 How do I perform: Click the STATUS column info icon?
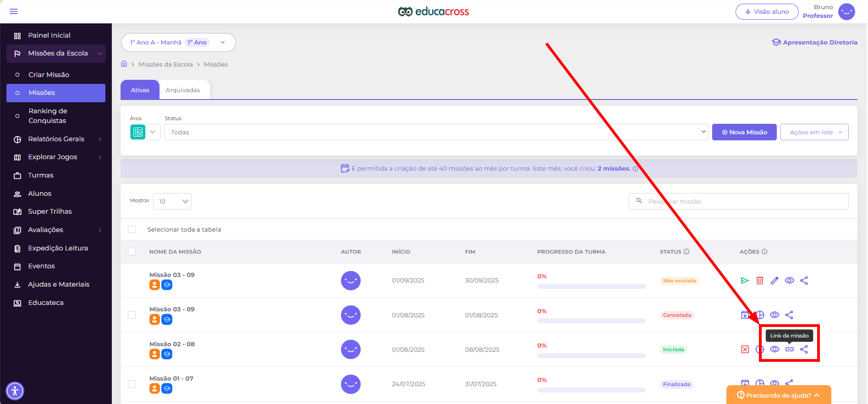coord(687,252)
